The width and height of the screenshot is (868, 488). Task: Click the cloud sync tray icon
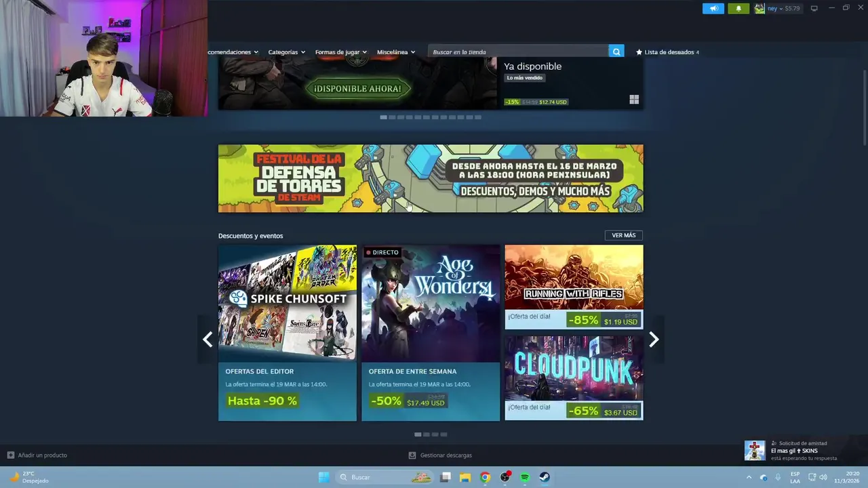(764, 477)
